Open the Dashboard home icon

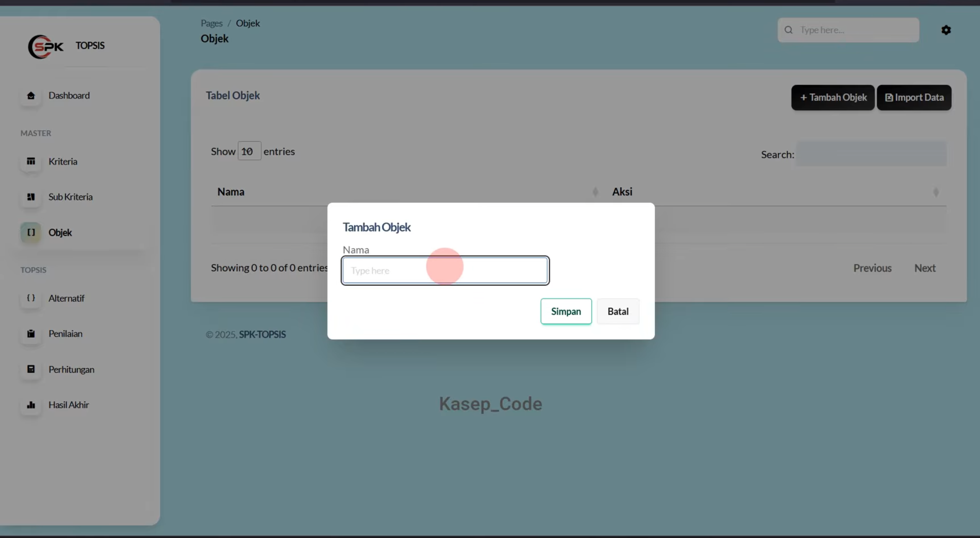(x=31, y=96)
